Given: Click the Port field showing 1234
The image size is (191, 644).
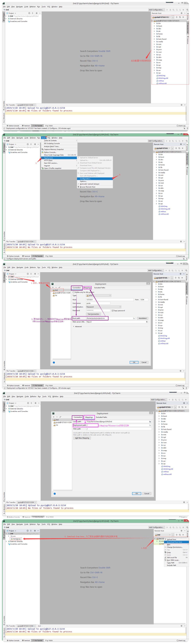Looking at the screenshot, I should tap(144, 300).
